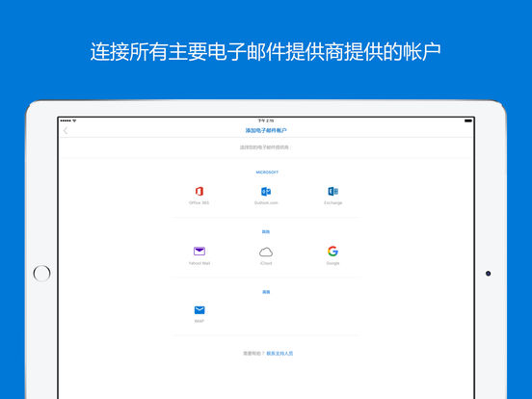Select the Outlook.com account icon

click(x=266, y=192)
